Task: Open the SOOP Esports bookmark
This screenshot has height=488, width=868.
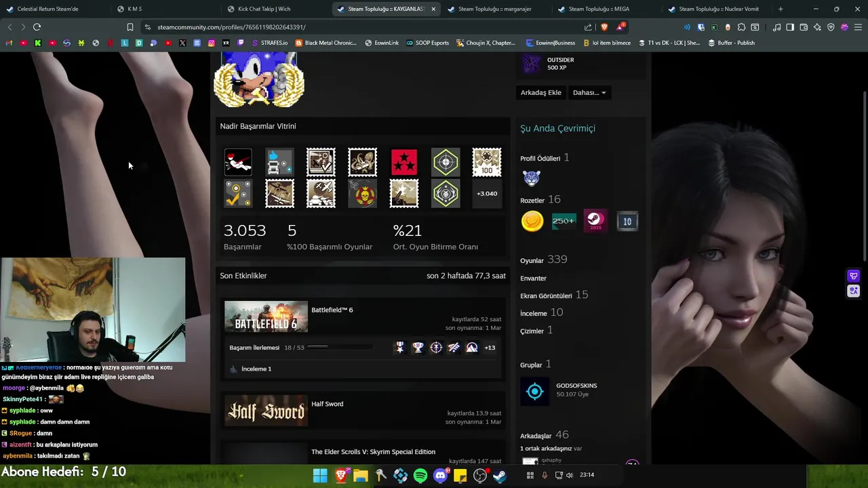Action: click(427, 43)
